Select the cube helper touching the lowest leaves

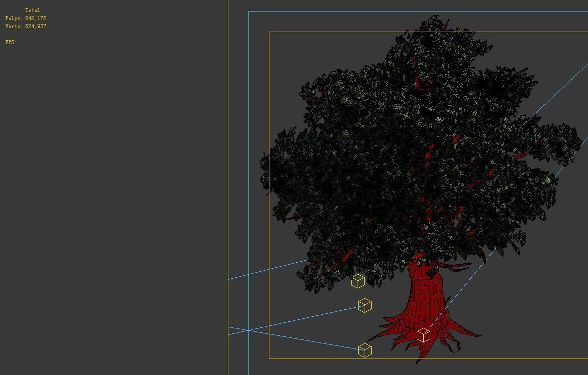358,281
